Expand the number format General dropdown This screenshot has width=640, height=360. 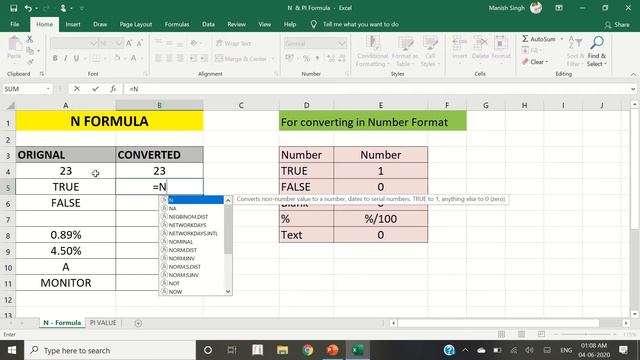(341, 43)
